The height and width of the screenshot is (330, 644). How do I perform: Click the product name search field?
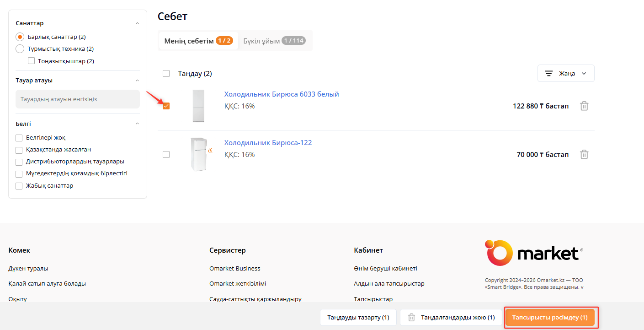[x=78, y=99]
